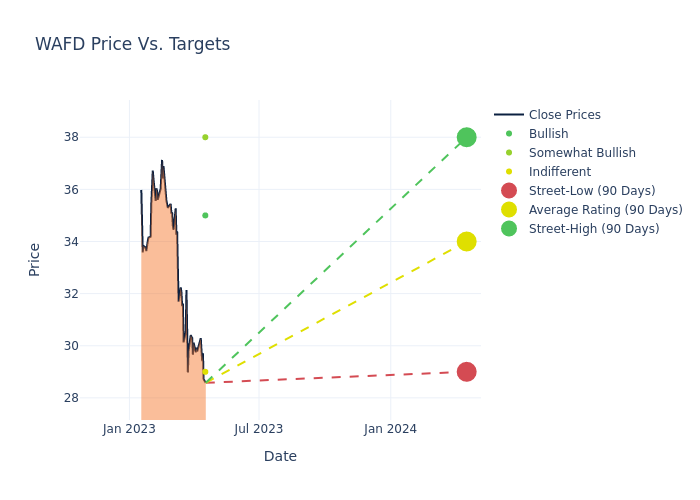Toggle Bullish legend entry

tap(548, 134)
